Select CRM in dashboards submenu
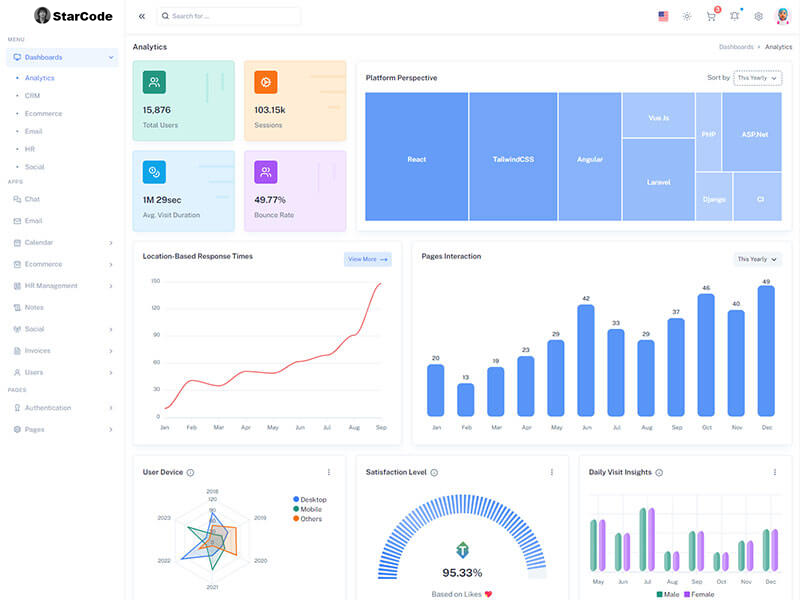Screen dimensions: 800x600 point(33,96)
